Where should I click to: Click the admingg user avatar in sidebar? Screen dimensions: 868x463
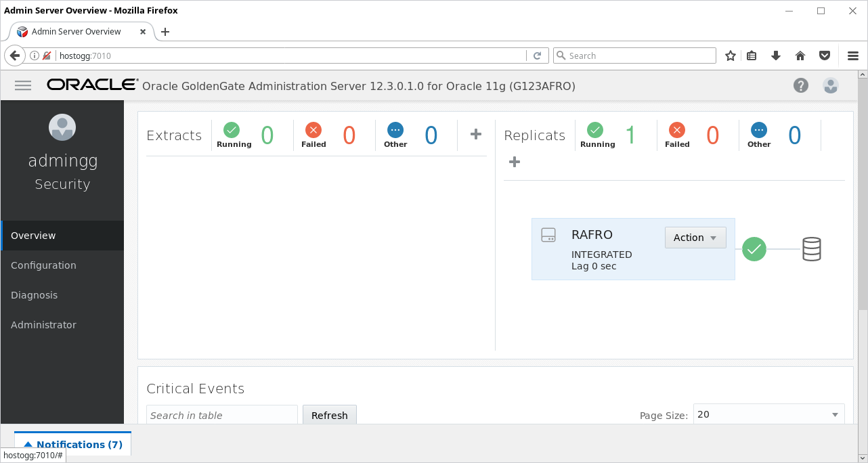tap(62, 127)
